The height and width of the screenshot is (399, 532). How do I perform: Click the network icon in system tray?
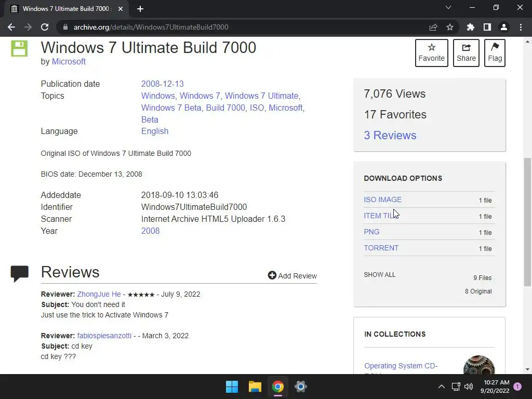tap(456, 387)
